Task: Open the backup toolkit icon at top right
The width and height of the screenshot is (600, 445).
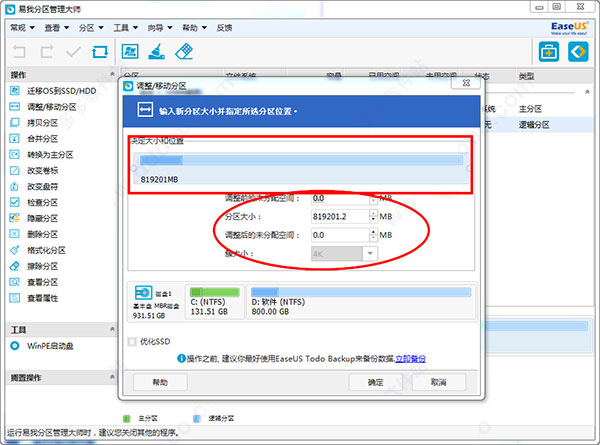Action: (549, 52)
